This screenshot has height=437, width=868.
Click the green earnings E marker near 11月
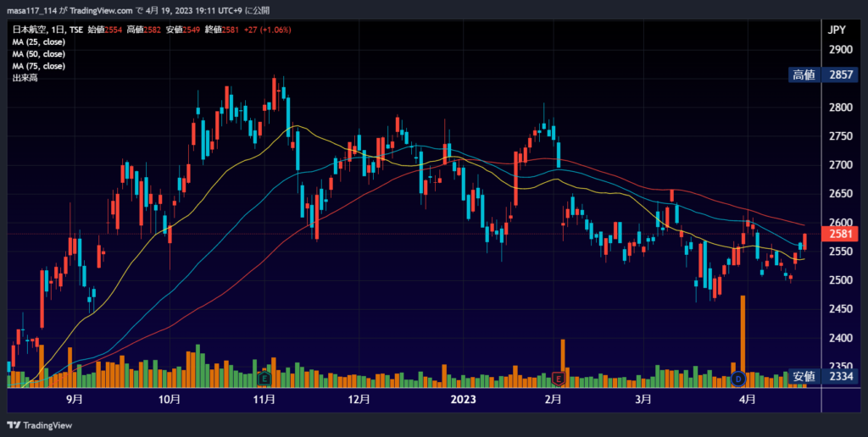tap(264, 379)
